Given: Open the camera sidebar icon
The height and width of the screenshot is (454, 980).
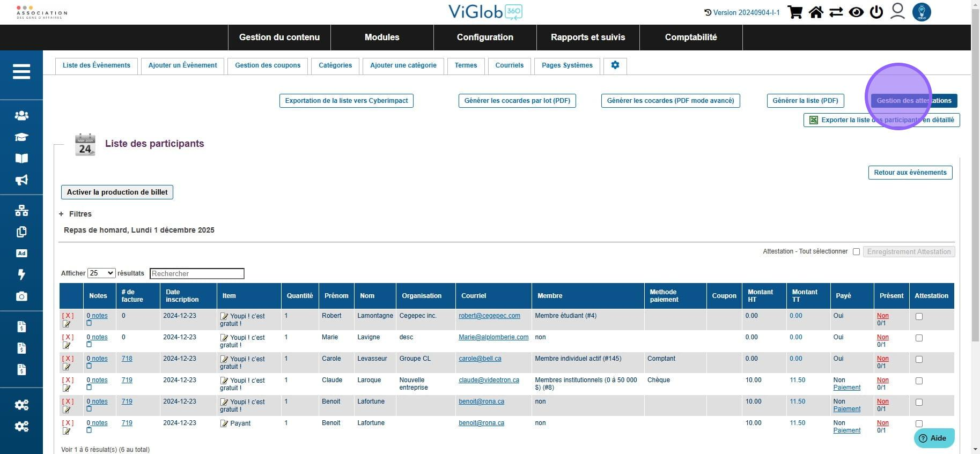Looking at the screenshot, I should click(x=21, y=296).
